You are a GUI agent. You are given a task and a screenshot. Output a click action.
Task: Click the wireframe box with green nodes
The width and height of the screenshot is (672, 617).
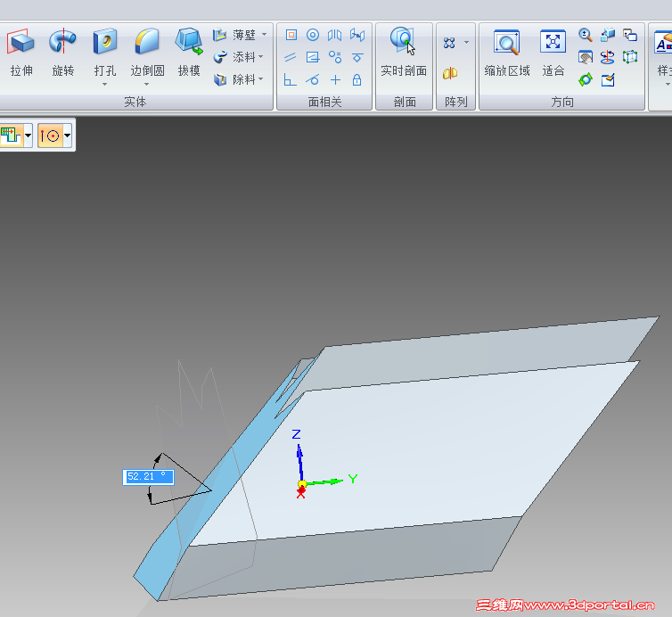(x=630, y=56)
